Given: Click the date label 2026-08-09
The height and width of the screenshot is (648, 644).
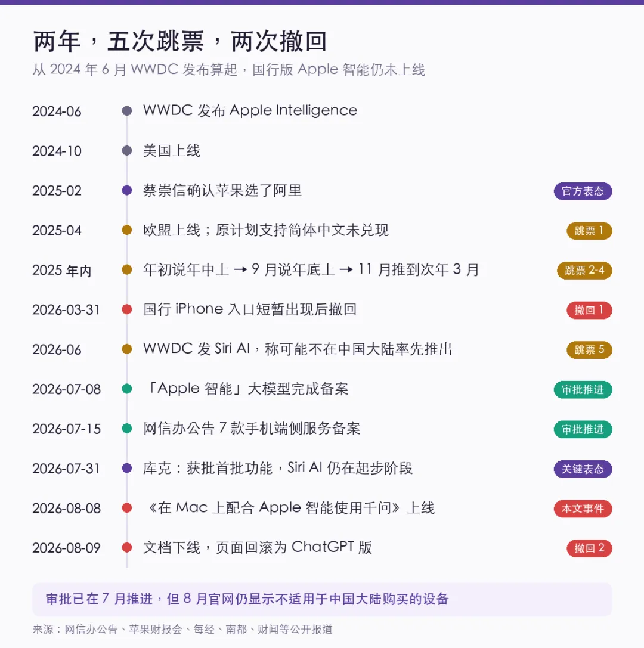Looking at the screenshot, I should (67, 548).
